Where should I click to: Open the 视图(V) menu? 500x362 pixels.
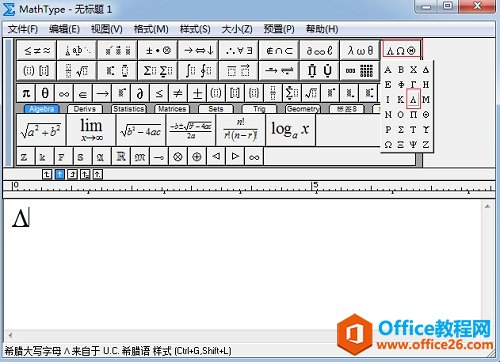tap(107, 29)
